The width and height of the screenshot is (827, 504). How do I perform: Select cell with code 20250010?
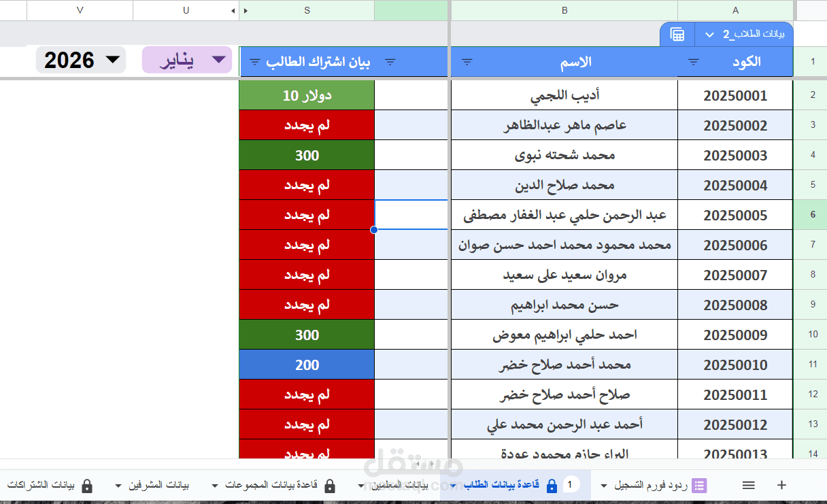[x=735, y=365]
